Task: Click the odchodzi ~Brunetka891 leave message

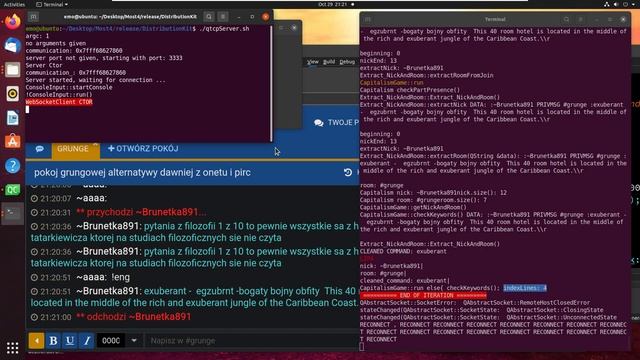Action: (x=133, y=317)
